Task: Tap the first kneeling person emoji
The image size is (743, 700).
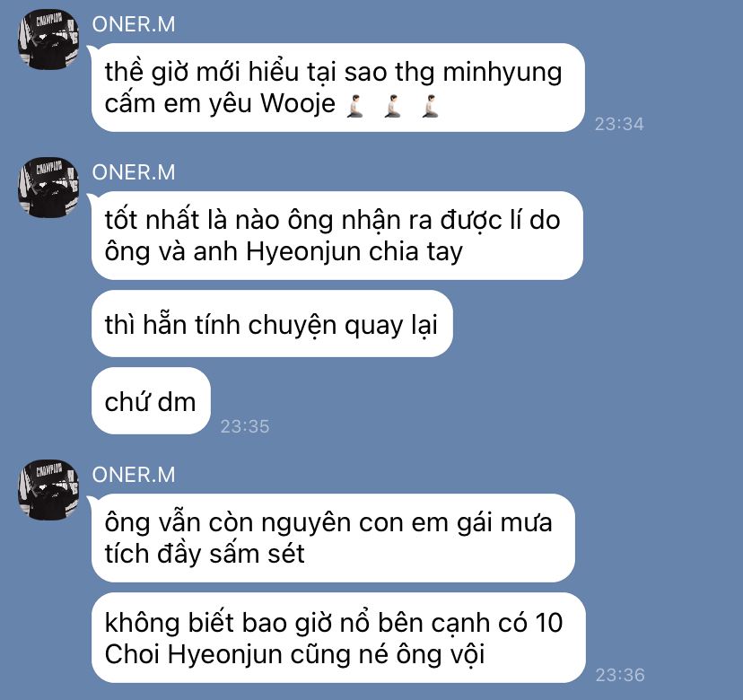Action: click(x=355, y=106)
